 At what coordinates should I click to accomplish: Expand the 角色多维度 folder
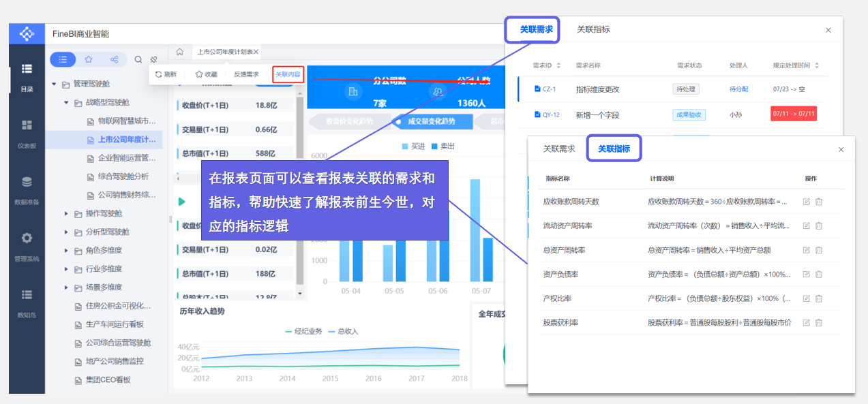(67, 250)
